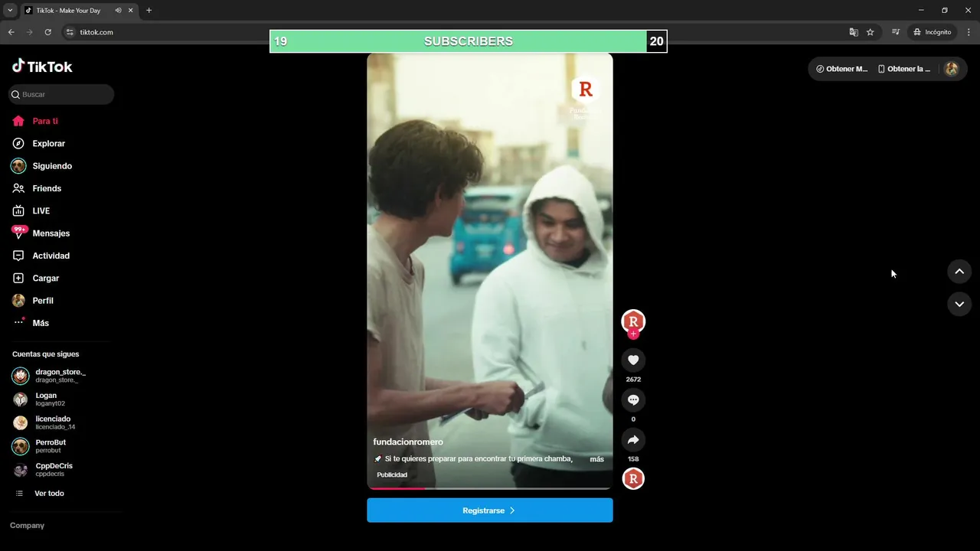
Task: View site information icon in address bar
Action: pyautogui.click(x=70, y=32)
